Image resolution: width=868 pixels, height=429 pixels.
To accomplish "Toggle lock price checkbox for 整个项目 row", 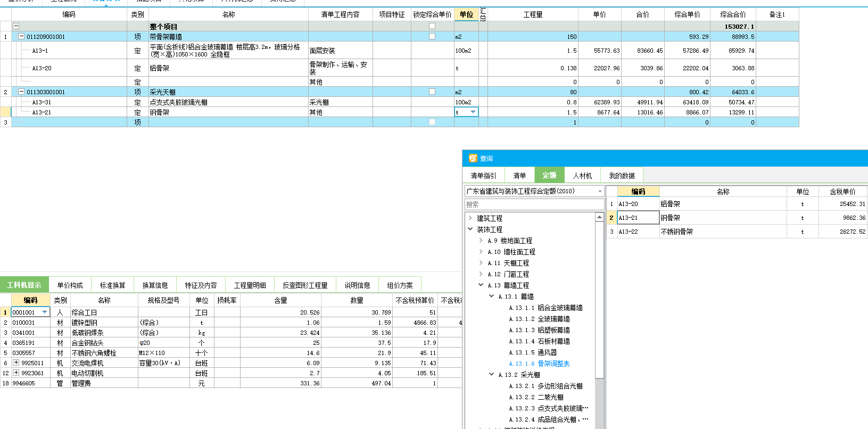I will point(432,26).
